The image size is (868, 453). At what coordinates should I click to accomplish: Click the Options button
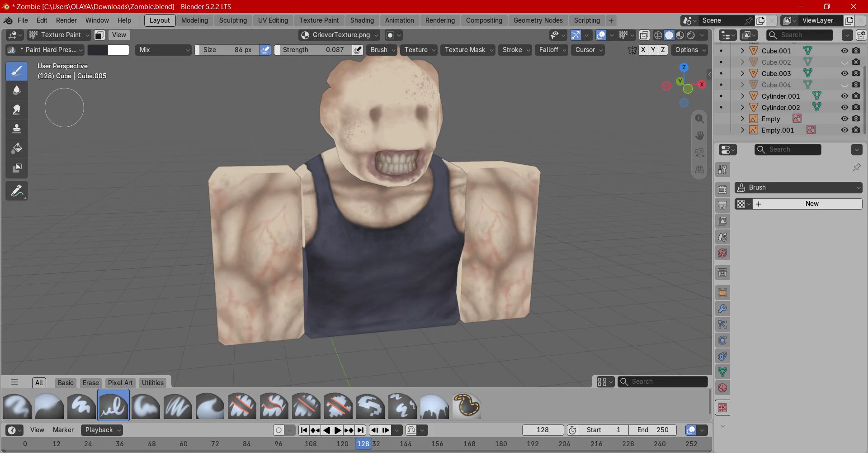click(689, 50)
